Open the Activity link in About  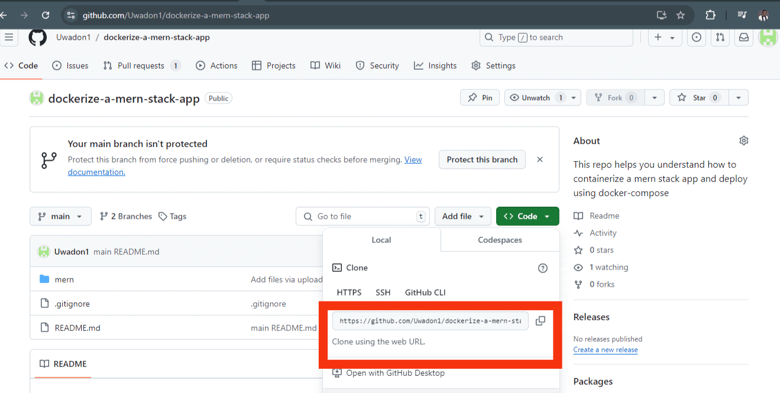(x=595, y=233)
